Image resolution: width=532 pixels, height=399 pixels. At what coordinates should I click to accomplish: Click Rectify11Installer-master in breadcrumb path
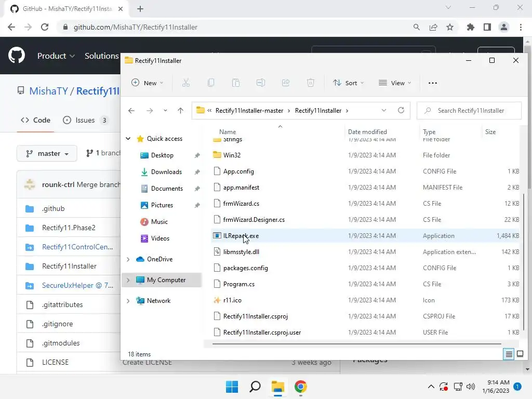249,111
